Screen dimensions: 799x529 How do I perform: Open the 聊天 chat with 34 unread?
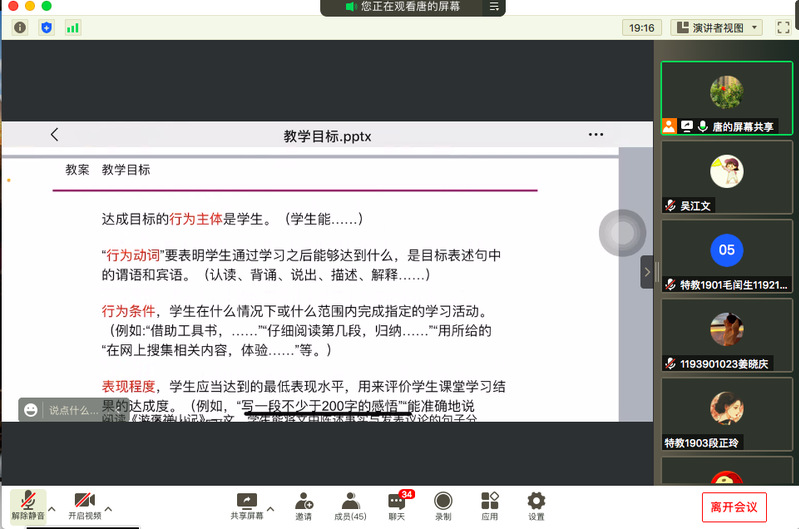397,504
